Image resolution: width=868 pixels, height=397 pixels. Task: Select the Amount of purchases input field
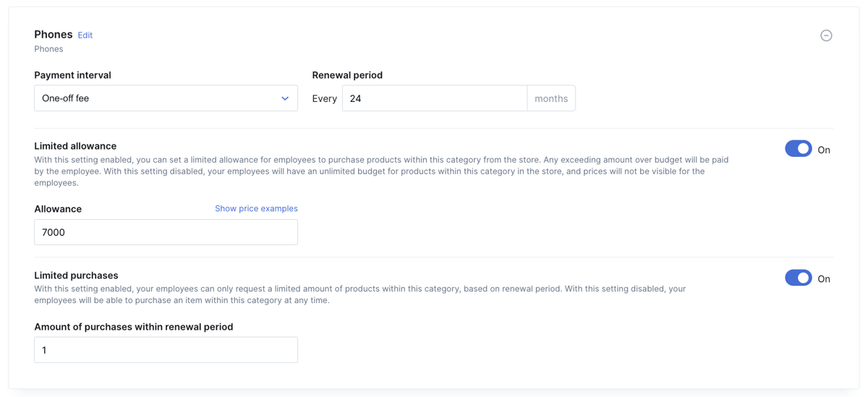(x=166, y=350)
